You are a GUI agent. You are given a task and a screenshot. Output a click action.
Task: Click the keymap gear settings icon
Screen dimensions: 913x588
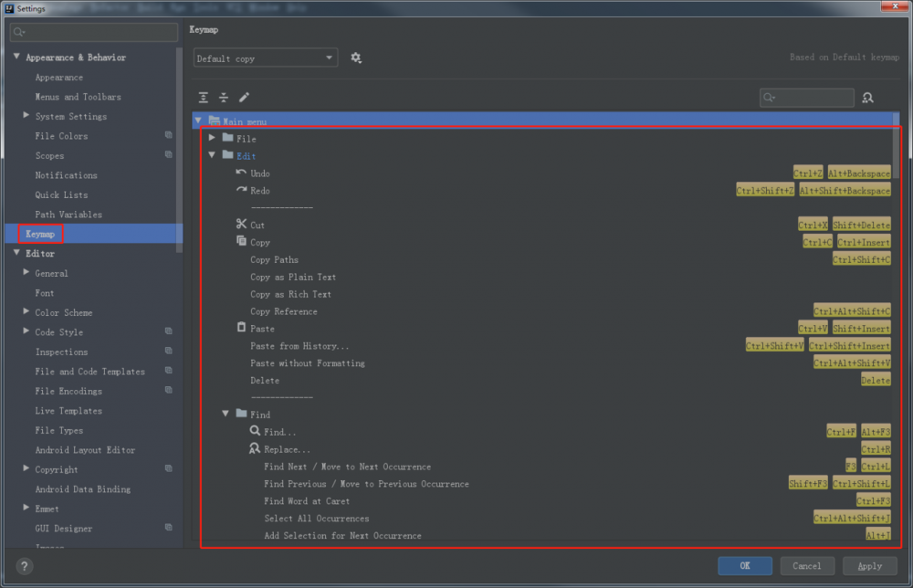click(x=356, y=58)
